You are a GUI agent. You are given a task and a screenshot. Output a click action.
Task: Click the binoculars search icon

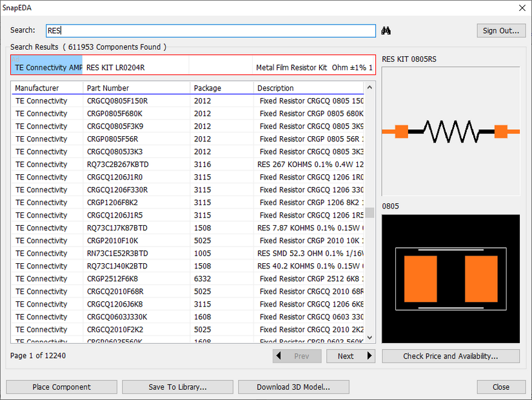tap(386, 30)
